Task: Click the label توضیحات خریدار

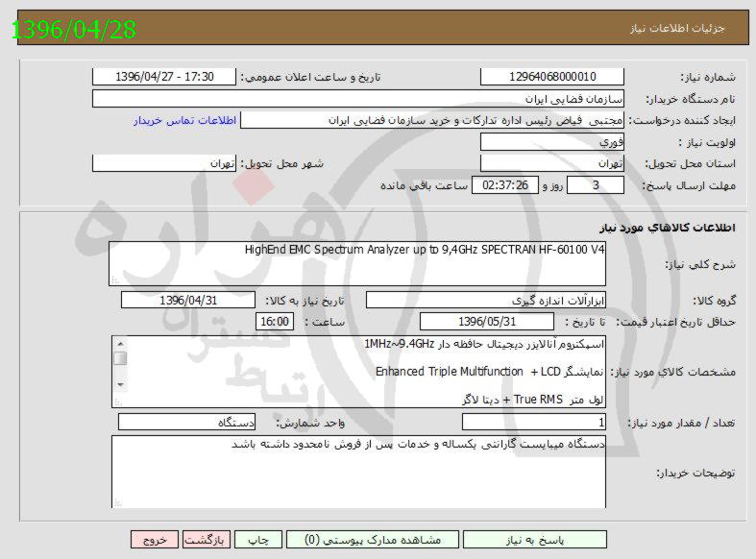Action: (696, 473)
